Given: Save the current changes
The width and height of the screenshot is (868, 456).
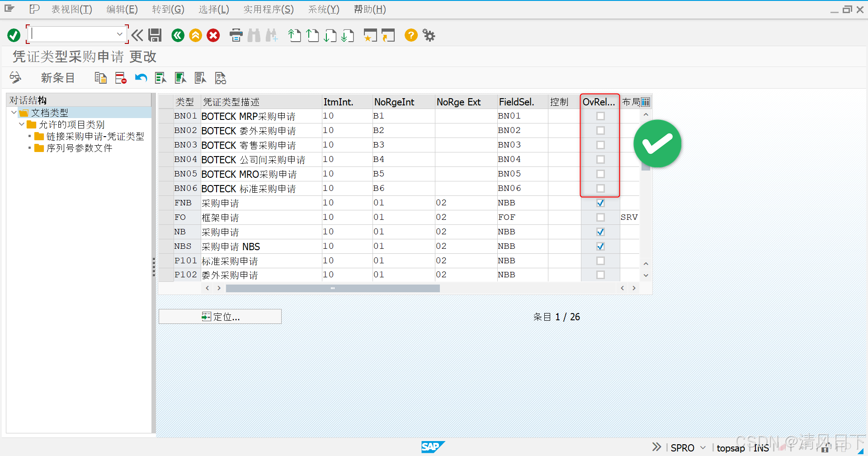Looking at the screenshot, I should 155,35.
